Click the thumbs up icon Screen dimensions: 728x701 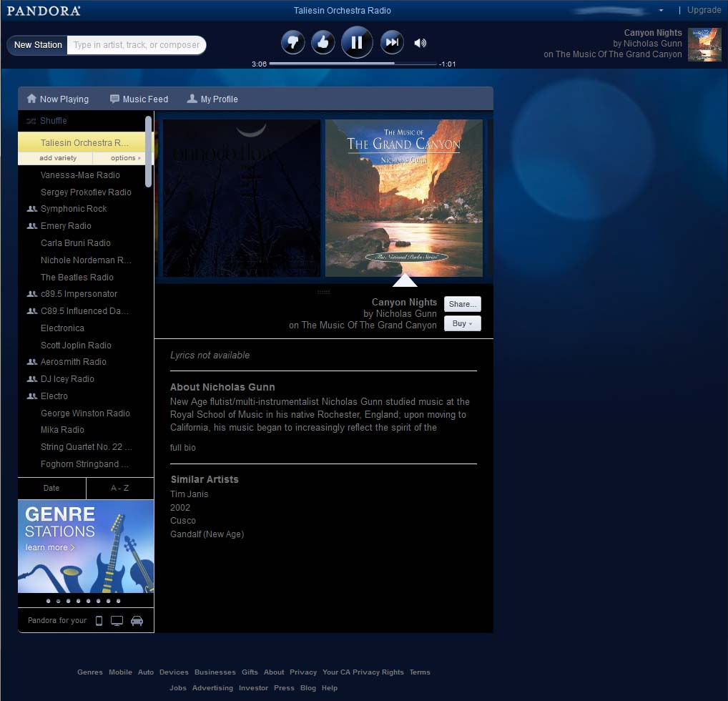tap(323, 43)
